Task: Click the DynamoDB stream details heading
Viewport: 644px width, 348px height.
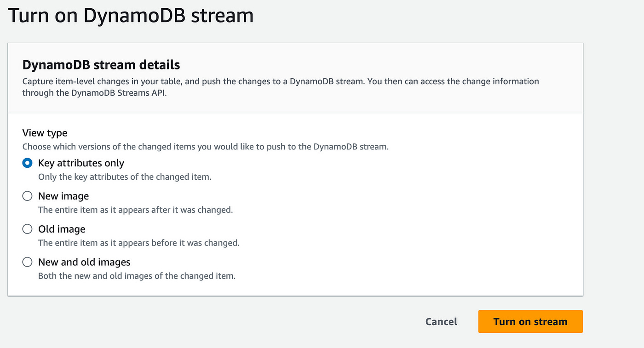Action: pos(101,64)
